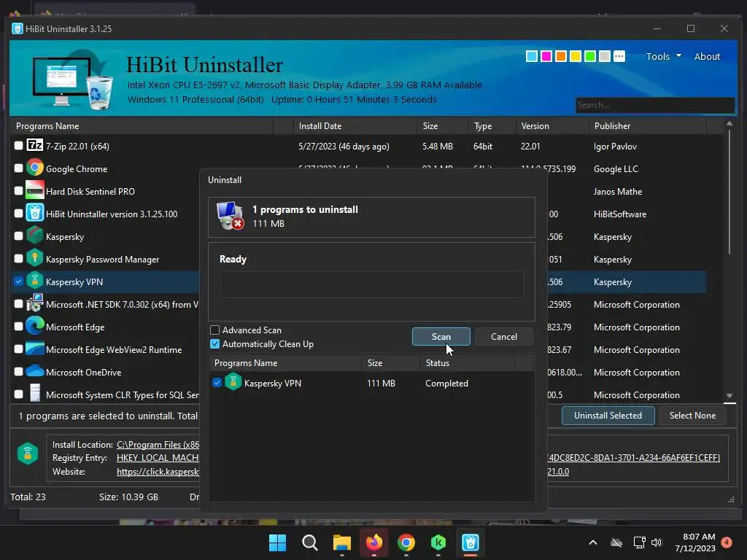
Task: Click the uninstall computer icon in dialog header
Action: point(230,216)
